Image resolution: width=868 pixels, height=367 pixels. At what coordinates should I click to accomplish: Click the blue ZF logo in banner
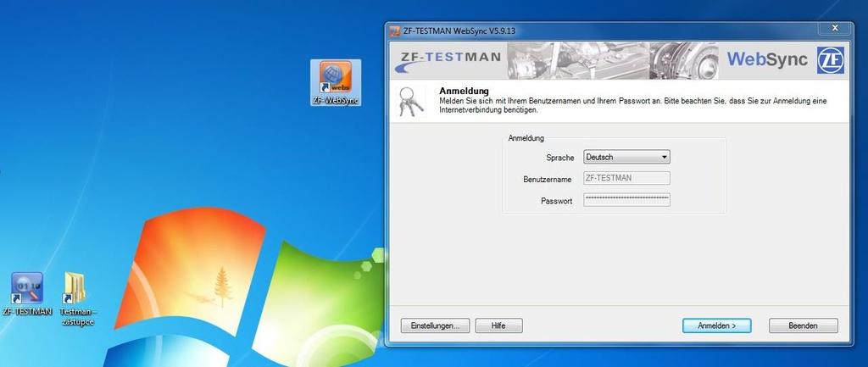coord(831,60)
